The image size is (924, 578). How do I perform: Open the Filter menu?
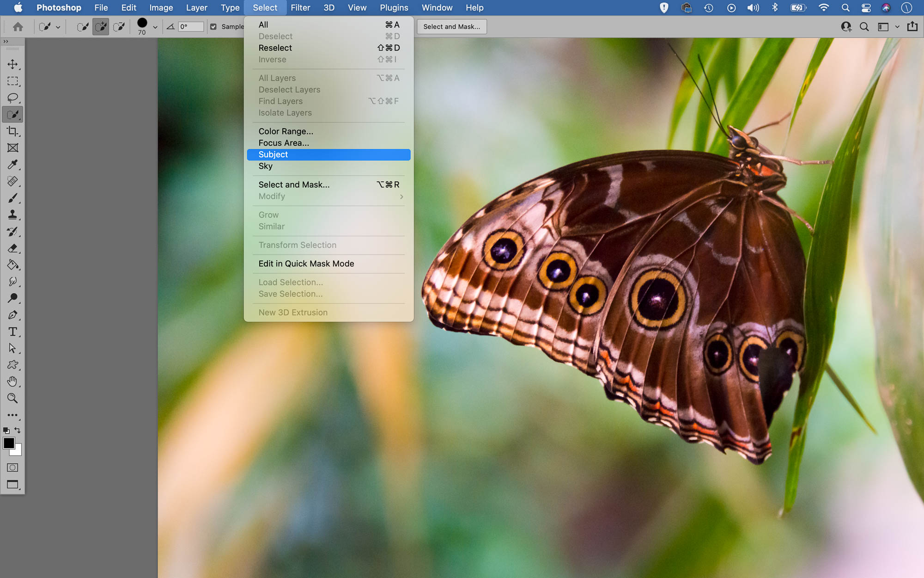[x=299, y=7]
